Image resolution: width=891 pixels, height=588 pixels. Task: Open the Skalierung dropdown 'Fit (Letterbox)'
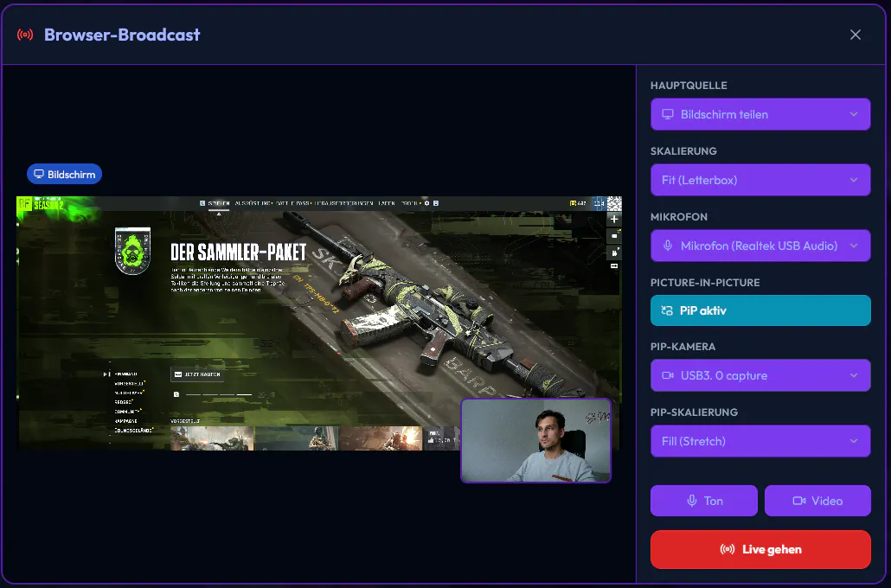click(760, 180)
